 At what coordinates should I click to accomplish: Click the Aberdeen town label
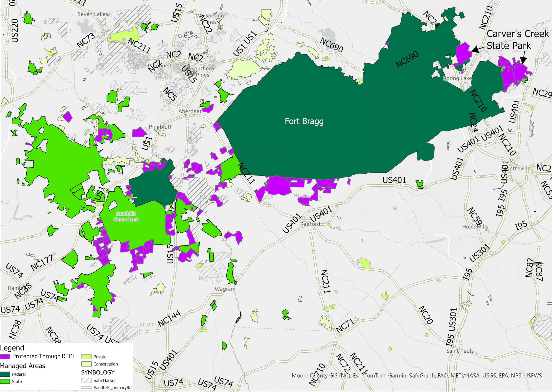click(190, 111)
